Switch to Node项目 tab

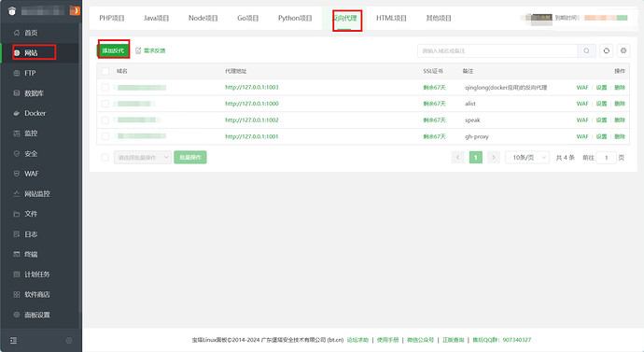coord(203,18)
